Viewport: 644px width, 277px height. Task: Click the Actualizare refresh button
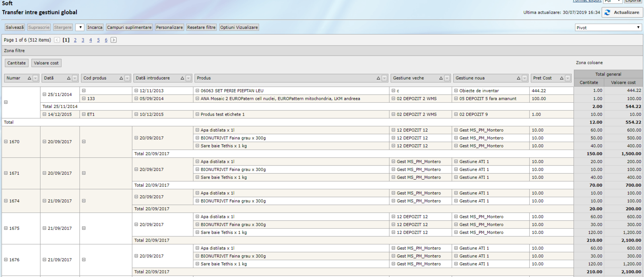tap(622, 12)
